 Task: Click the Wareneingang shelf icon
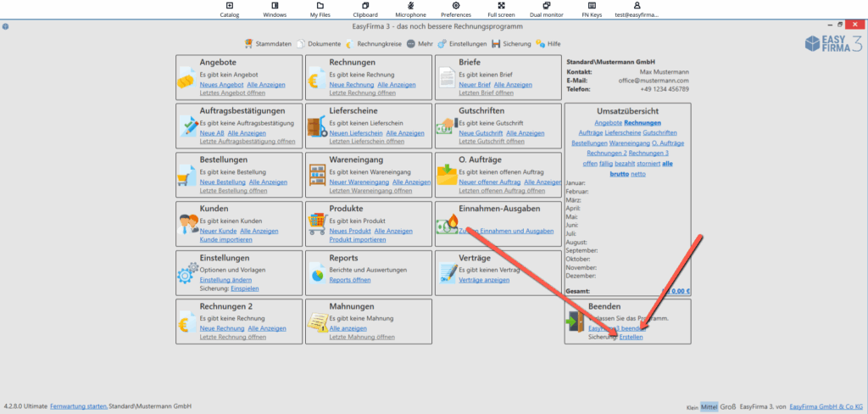coord(317,175)
